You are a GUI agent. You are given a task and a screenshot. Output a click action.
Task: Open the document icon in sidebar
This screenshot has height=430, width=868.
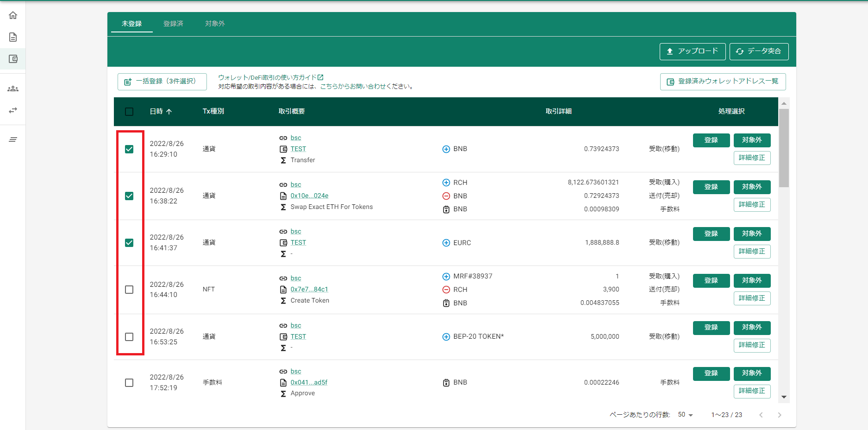click(x=13, y=37)
